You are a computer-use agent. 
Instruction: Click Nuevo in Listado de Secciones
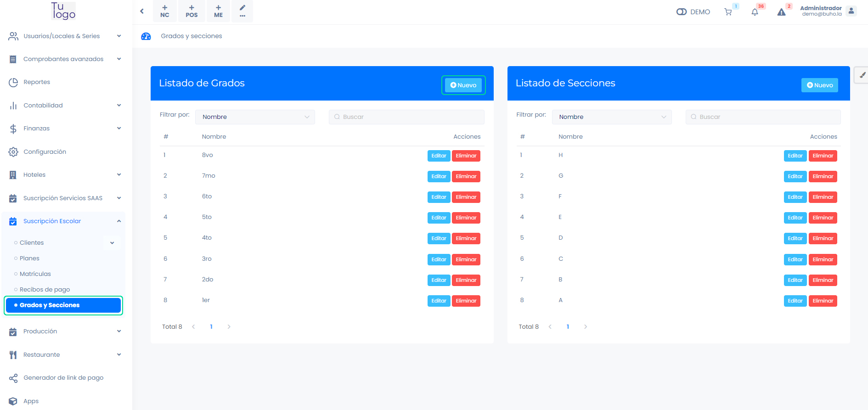pyautogui.click(x=819, y=85)
